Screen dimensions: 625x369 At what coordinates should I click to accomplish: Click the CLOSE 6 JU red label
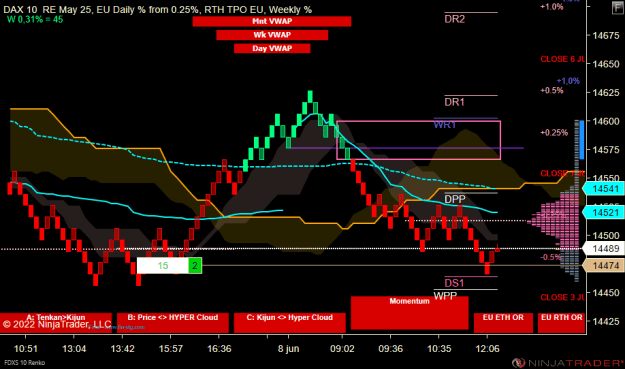(x=562, y=59)
